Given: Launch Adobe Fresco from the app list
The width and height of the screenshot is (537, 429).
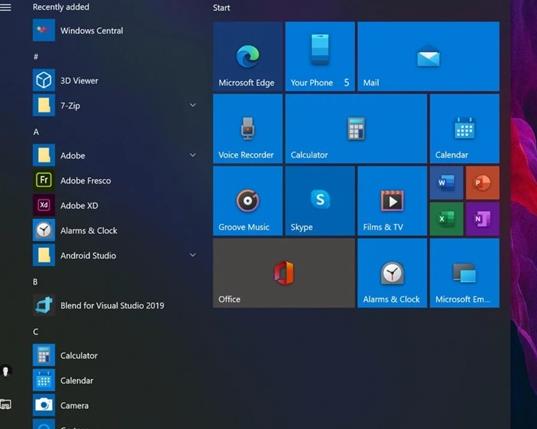Looking at the screenshot, I should 116,180.
